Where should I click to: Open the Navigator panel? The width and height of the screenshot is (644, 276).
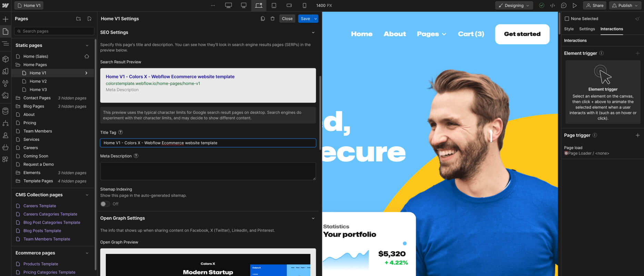point(6,43)
